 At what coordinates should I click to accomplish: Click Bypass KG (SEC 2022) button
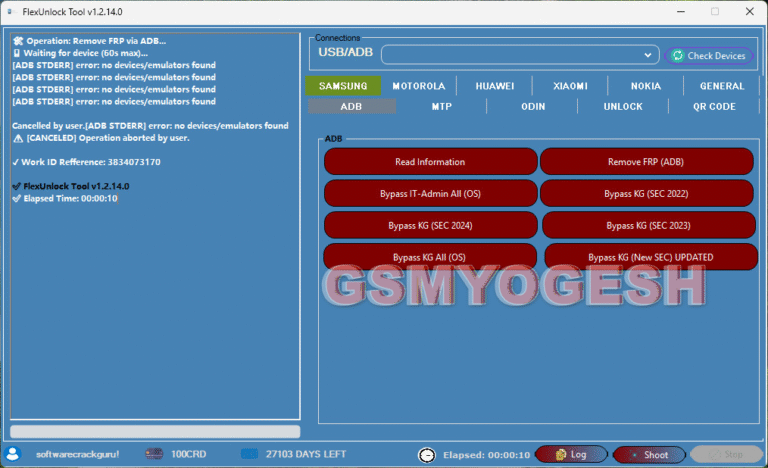click(647, 194)
